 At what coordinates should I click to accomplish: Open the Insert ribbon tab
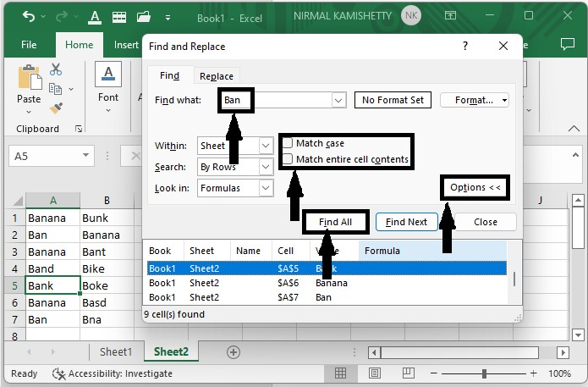click(x=126, y=45)
